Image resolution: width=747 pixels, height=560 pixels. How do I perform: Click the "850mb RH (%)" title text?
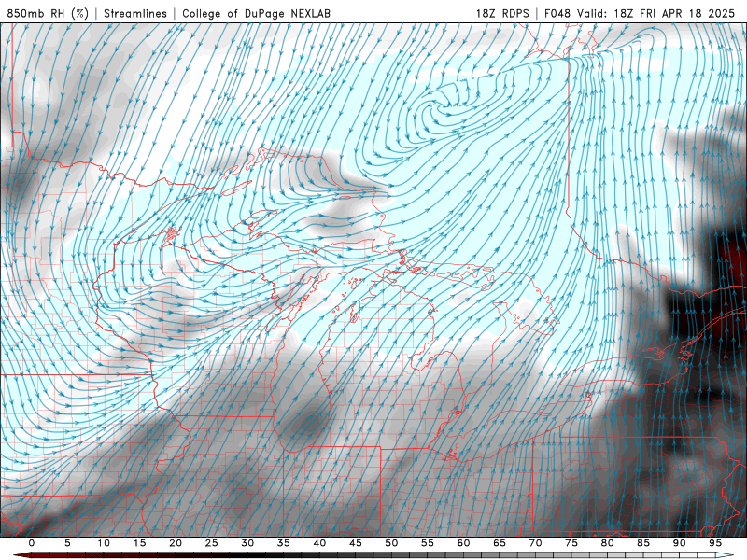48,13
